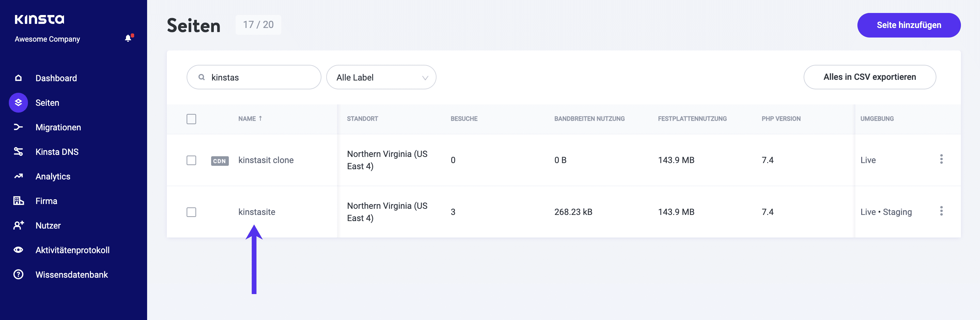Click Seite hinzufügen
This screenshot has height=320, width=980.
pyautogui.click(x=909, y=25)
